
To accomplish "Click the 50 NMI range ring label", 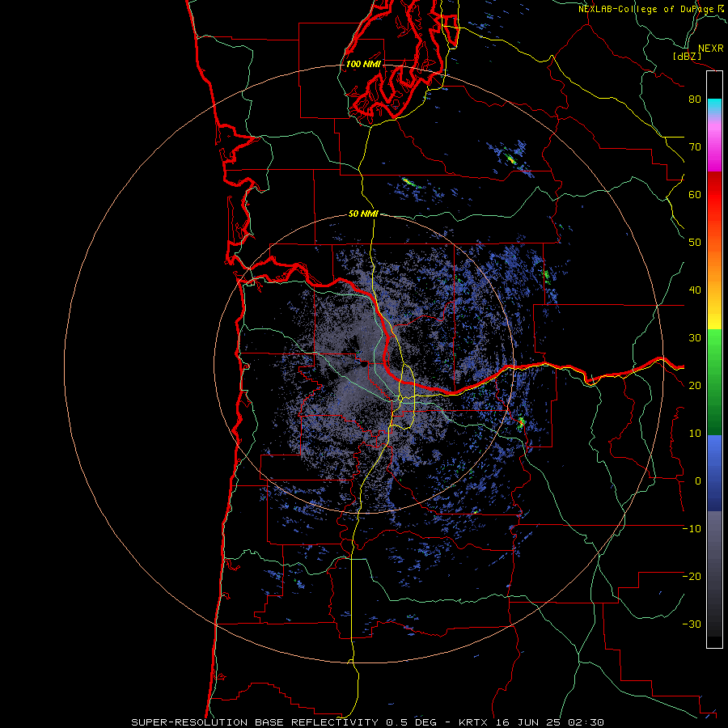I will click(363, 214).
